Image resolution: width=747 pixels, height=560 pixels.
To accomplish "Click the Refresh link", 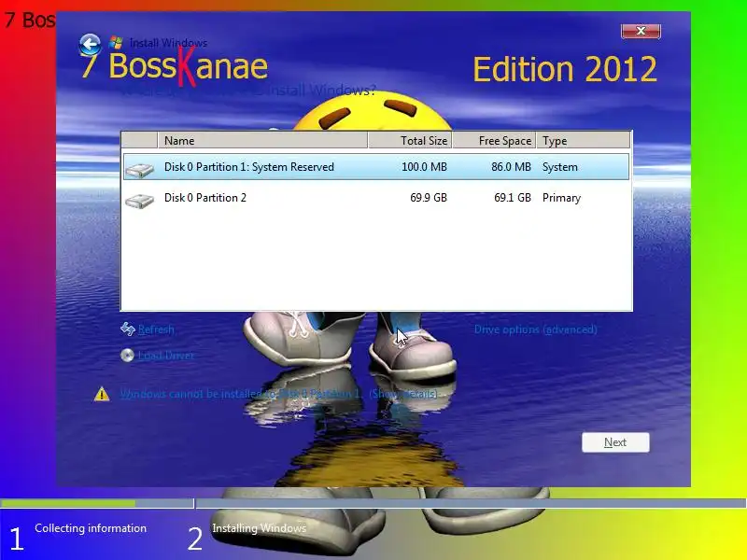I will [x=156, y=329].
